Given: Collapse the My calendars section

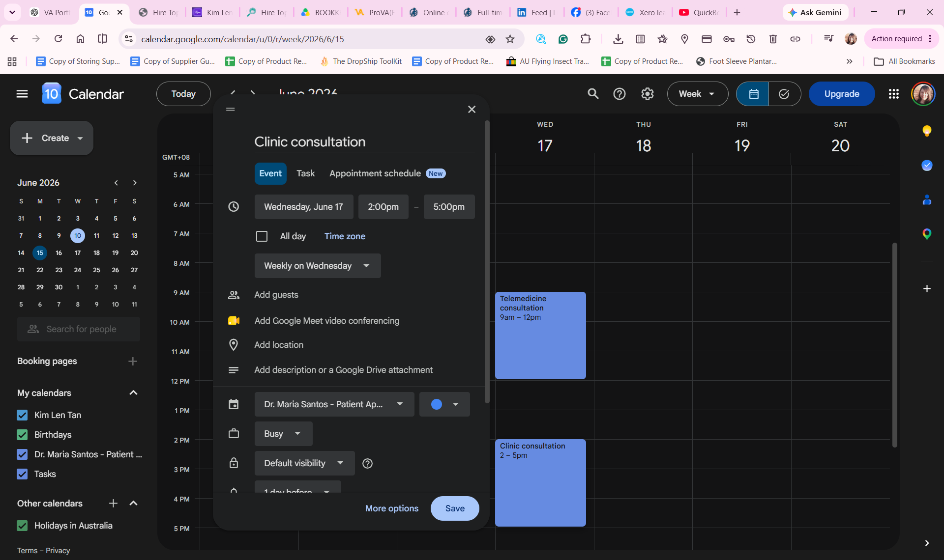Looking at the screenshot, I should pos(133,393).
